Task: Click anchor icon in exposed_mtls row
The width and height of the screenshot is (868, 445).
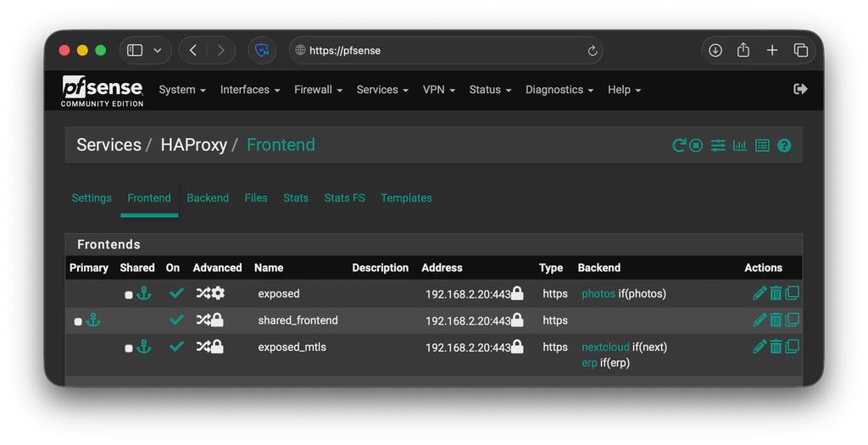Action: tap(144, 347)
